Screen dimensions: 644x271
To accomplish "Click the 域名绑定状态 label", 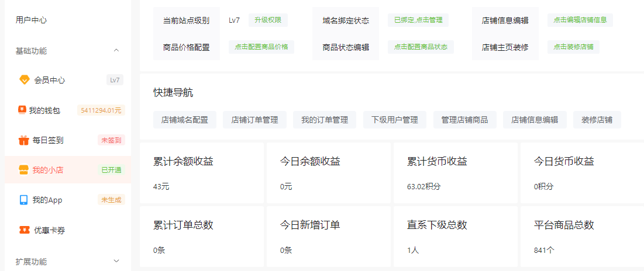I will pos(346,20).
